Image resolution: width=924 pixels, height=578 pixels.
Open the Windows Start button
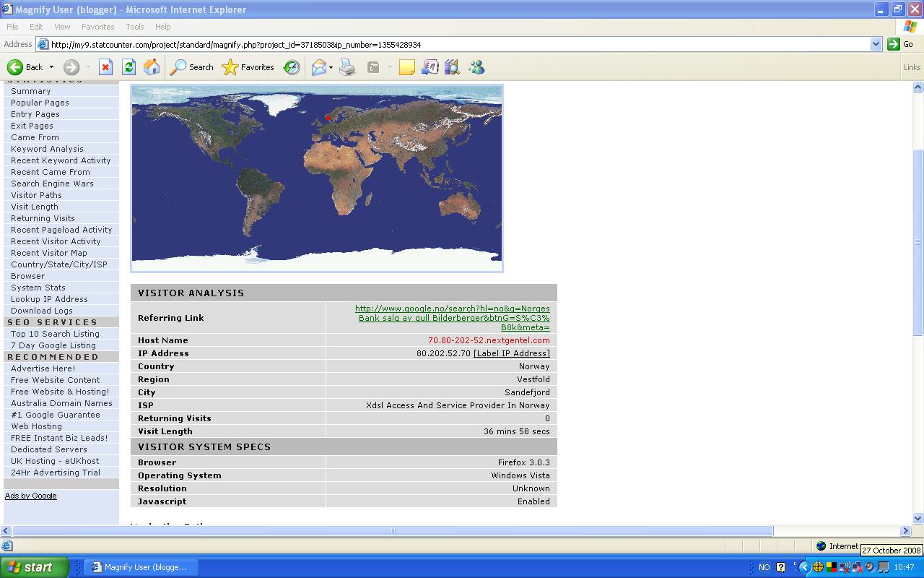tap(34, 567)
